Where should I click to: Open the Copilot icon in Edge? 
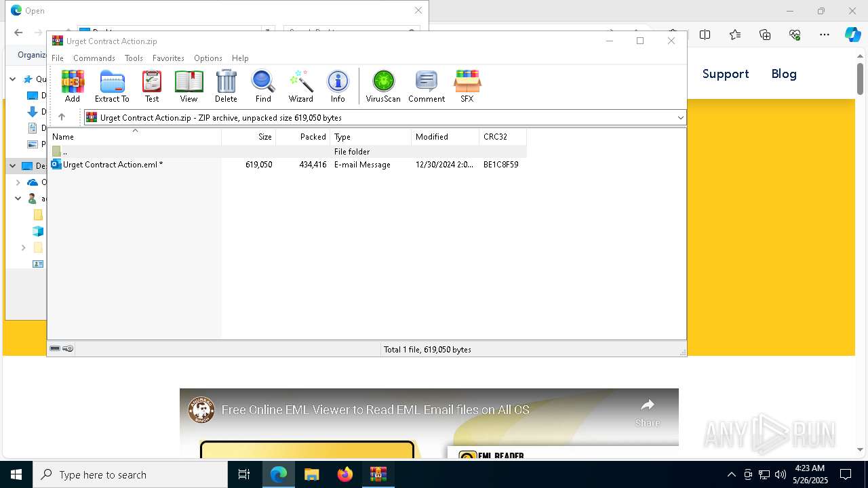pos(852,35)
